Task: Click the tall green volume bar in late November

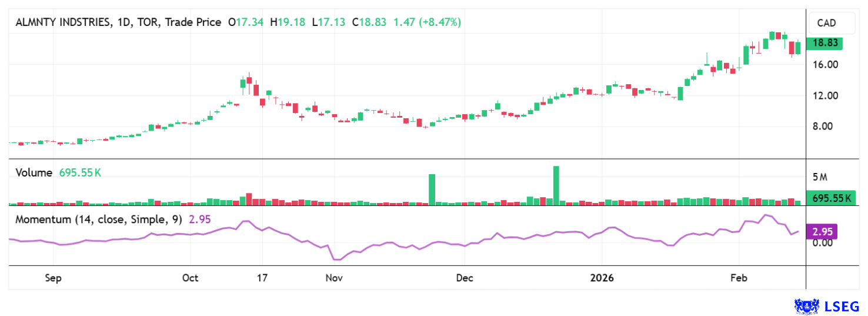Action: (432, 189)
